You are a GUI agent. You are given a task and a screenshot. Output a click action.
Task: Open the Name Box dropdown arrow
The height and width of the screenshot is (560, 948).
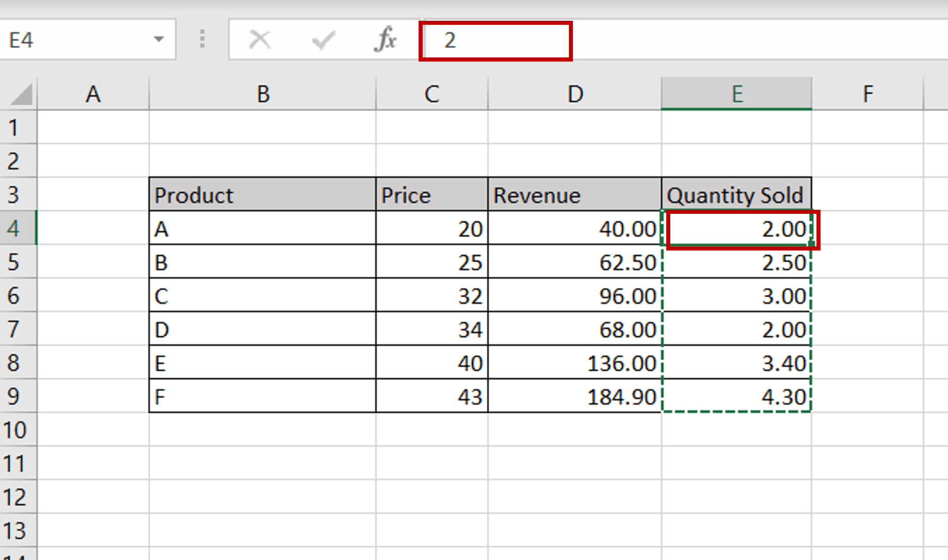(x=158, y=40)
